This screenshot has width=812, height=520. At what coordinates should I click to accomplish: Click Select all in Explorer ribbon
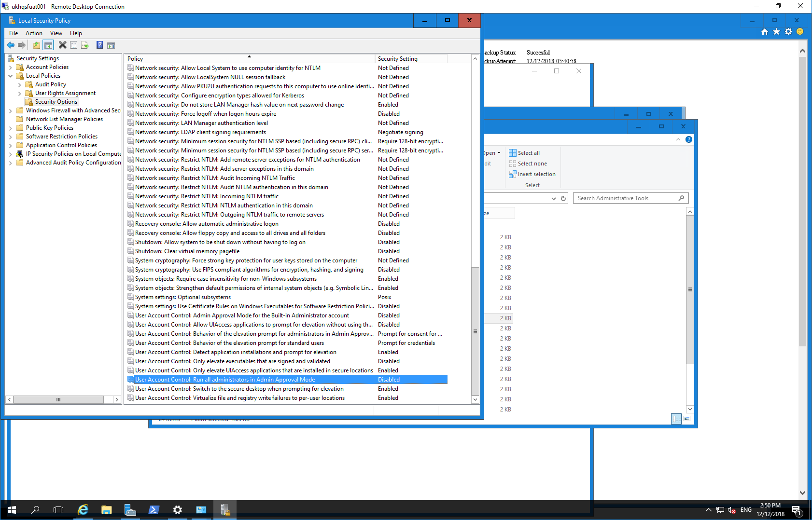pyautogui.click(x=524, y=153)
